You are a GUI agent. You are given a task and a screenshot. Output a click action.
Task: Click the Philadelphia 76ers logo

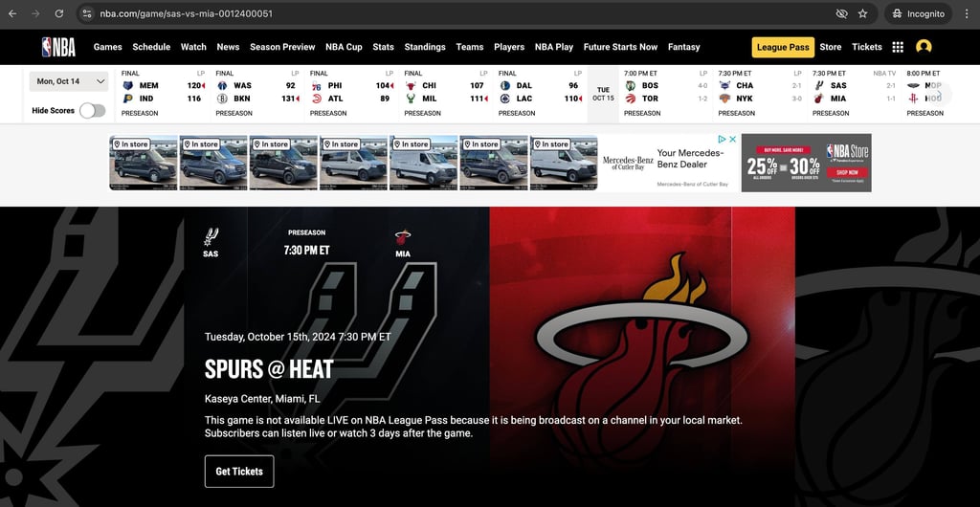[x=316, y=85]
